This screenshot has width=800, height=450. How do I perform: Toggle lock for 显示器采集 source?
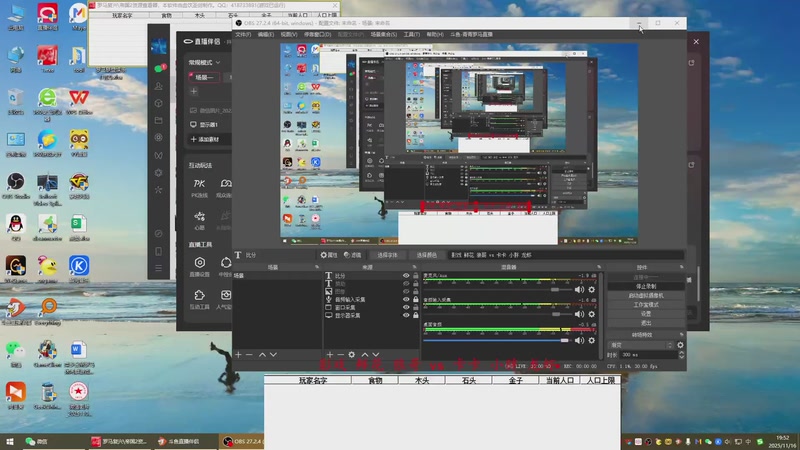pos(415,315)
